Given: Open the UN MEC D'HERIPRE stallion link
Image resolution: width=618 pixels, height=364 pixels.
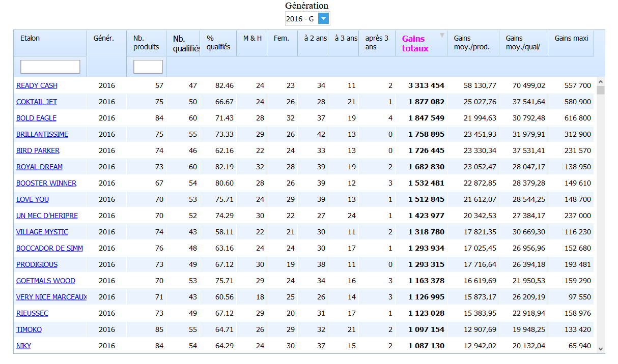Looking at the screenshot, I should tap(47, 216).
